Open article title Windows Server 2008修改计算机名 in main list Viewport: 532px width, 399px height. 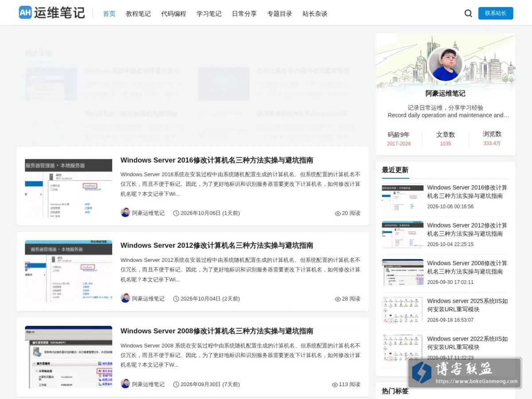[x=217, y=331]
